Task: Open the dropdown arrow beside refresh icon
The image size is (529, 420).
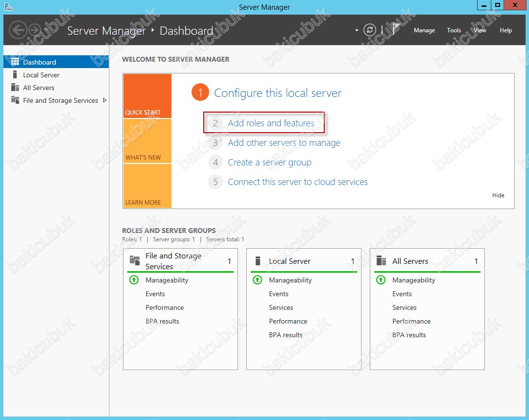Action: point(357,30)
